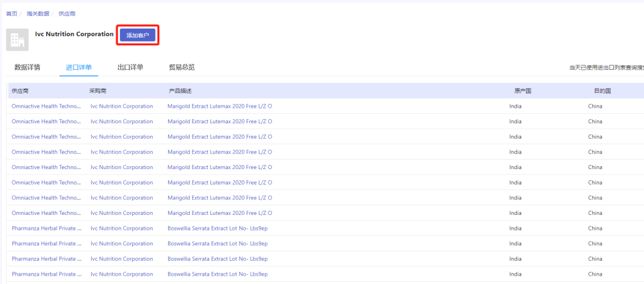The image size is (644, 284).
Task: Click the 原产国 column header
Action: click(523, 91)
